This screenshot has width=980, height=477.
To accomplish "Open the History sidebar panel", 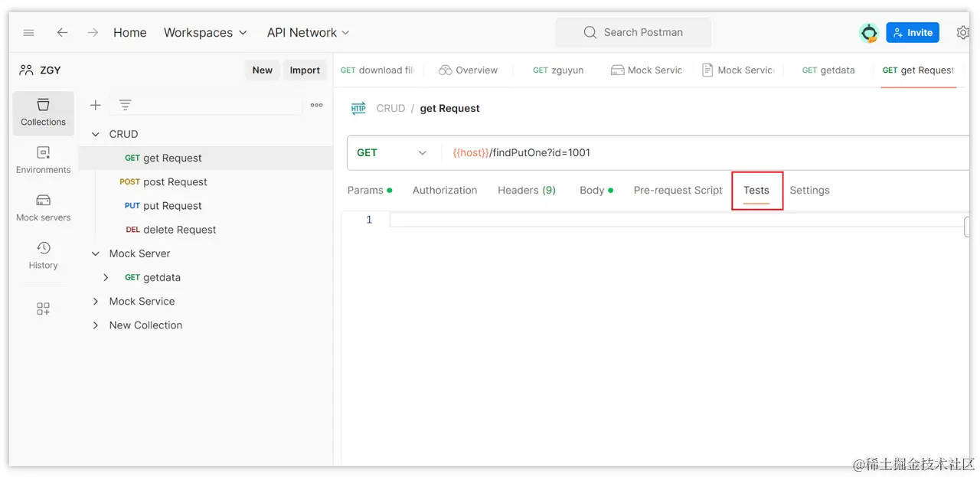I will click(x=43, y=255).
